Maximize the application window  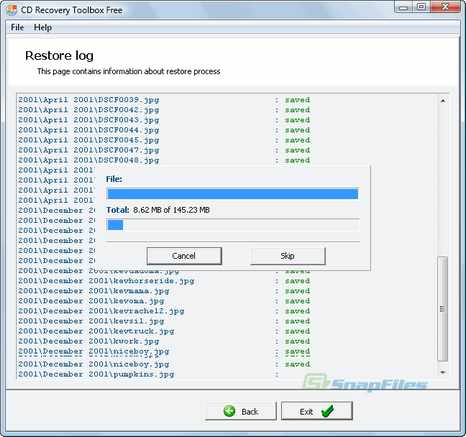422,7
